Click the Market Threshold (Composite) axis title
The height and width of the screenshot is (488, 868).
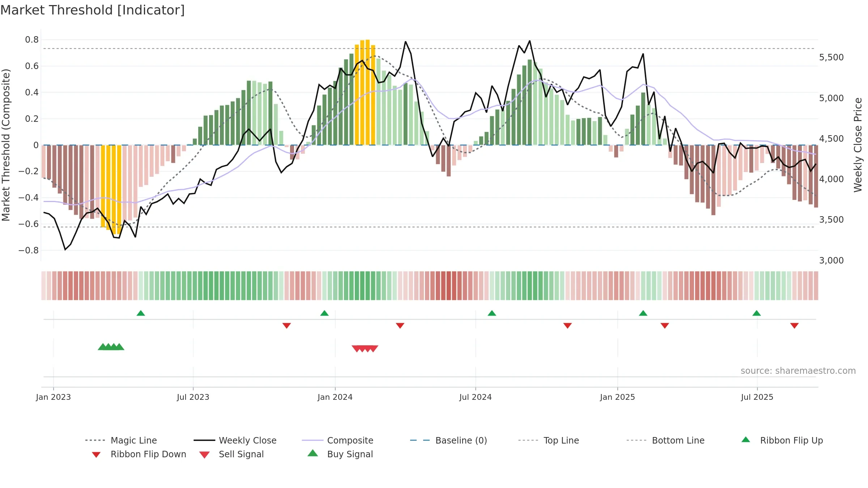(x=6, y=145)
